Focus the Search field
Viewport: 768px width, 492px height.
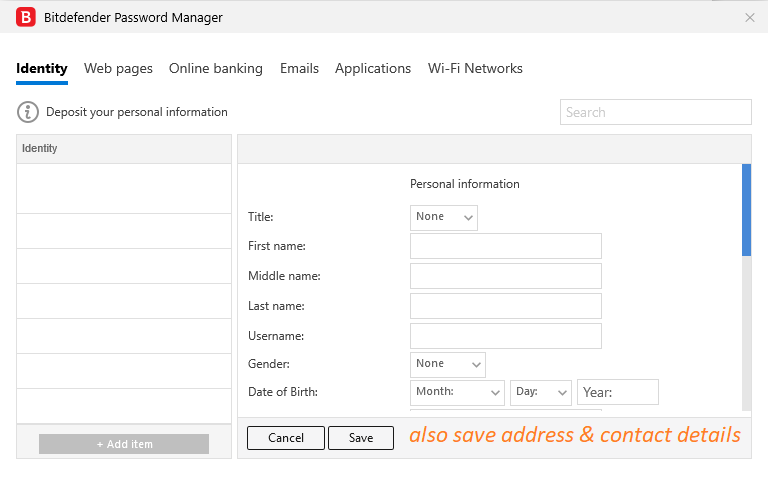[x=655, y=112]
